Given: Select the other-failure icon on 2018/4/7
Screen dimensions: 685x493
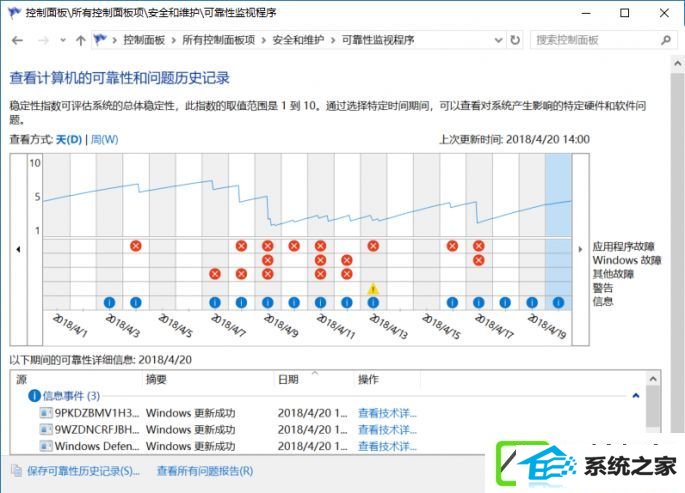Looking at the screenshot, I should click(x=214, y=274).
